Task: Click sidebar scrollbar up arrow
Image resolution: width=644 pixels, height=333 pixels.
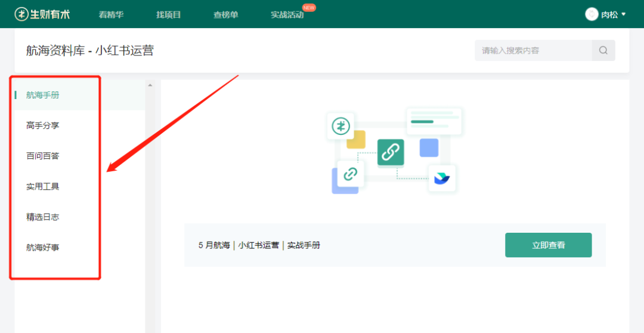Action: pyautogui.click(x=150, y=85)
